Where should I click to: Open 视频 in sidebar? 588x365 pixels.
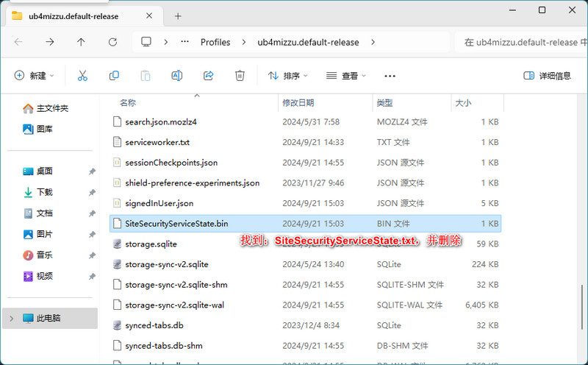[37, 277]
